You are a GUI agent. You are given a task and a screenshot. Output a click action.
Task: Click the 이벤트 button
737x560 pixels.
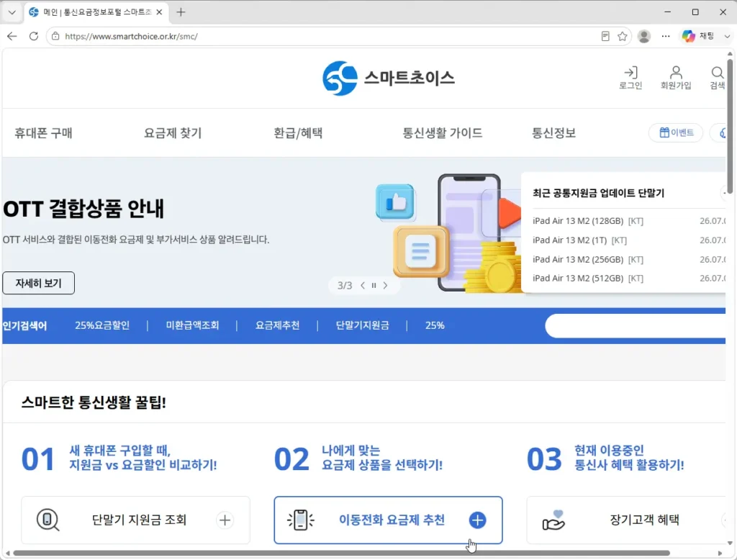[x=676, y=132]
